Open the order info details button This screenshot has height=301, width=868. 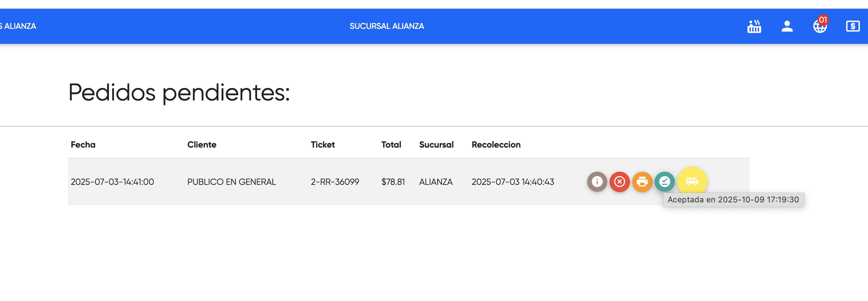[597, 182]
